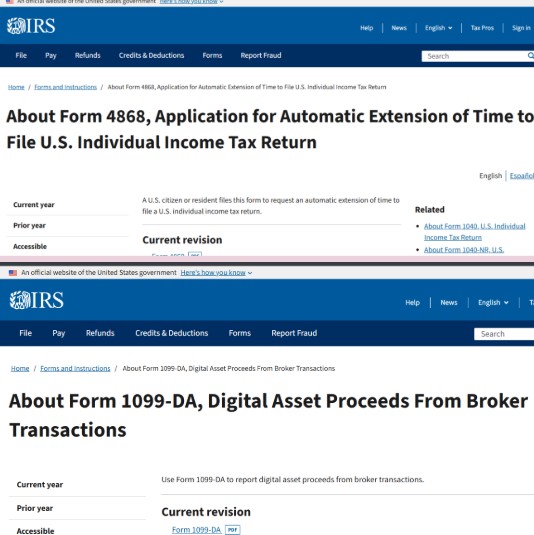Open the Pay menu in bottom window
The image size is (534, 535).
pyautogui.click(x=59, y=333)
